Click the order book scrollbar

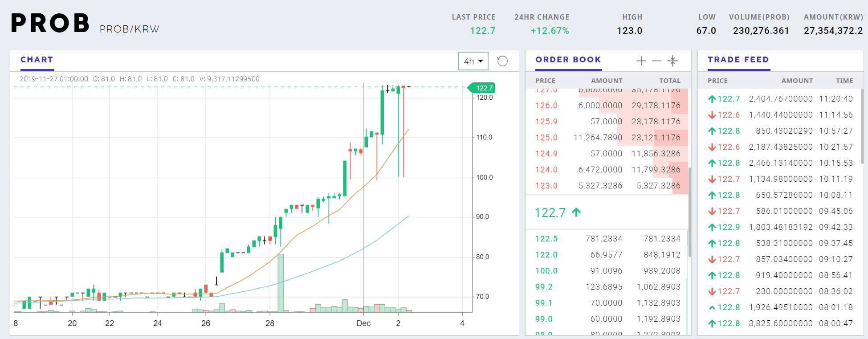(690, 212)
